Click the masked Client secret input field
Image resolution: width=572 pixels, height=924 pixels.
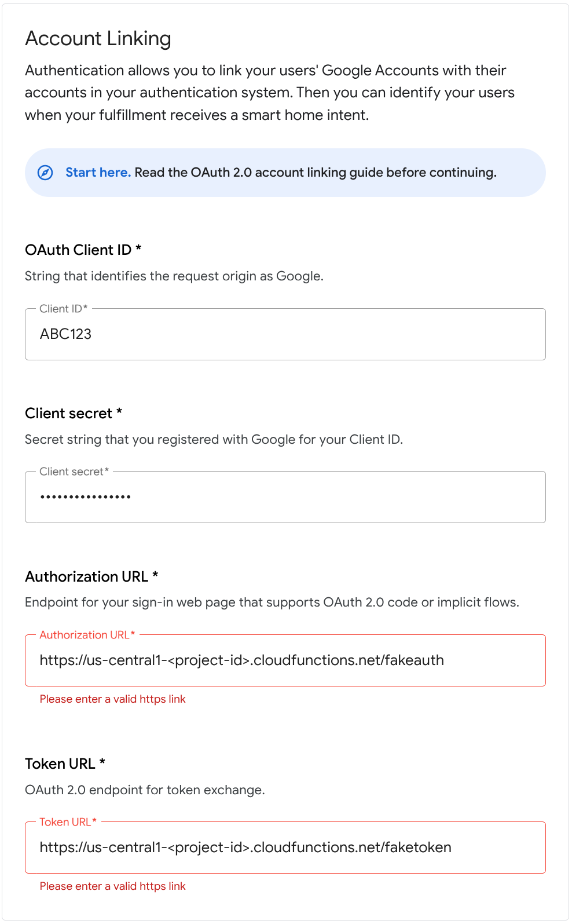tap(285, 497)
